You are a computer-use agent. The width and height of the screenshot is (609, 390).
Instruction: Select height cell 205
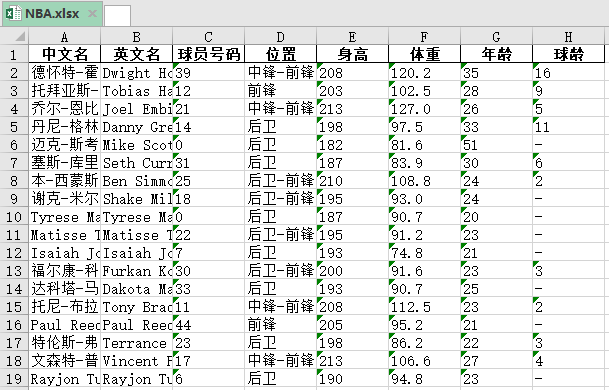(x=352, y=325)
